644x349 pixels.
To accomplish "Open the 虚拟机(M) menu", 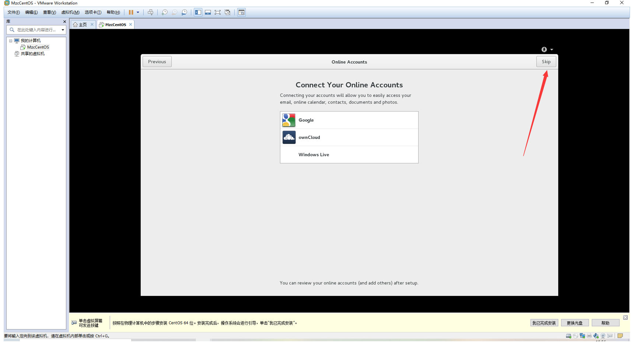I will (70, 12).
